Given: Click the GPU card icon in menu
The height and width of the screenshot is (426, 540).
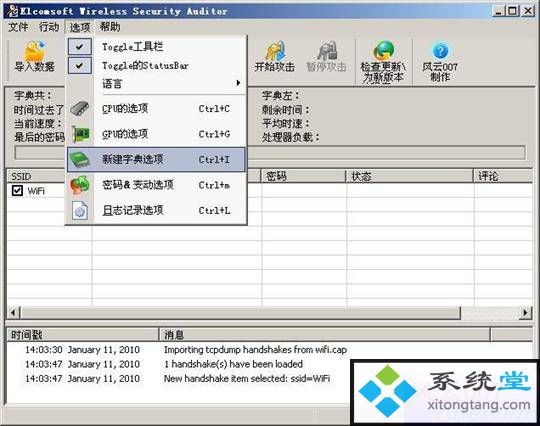Looking at the screenshot, I should point(80,134).
